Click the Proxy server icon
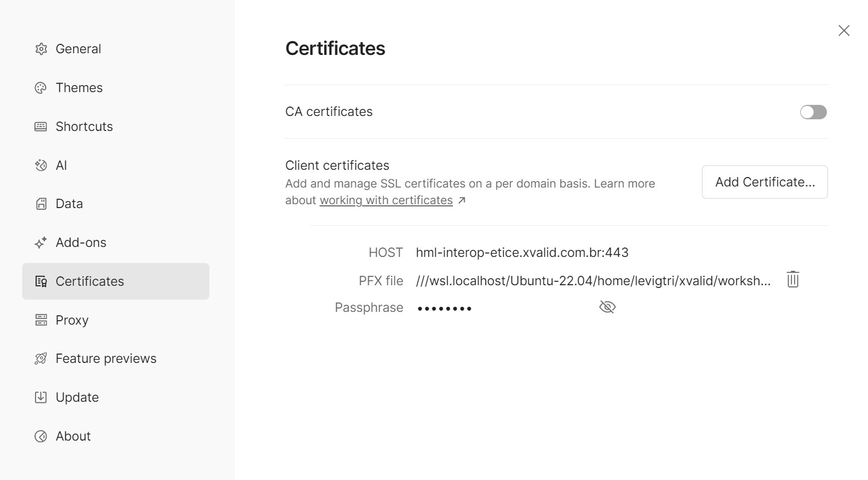Viewport: 868px width, 480px height. pos(41,320)
